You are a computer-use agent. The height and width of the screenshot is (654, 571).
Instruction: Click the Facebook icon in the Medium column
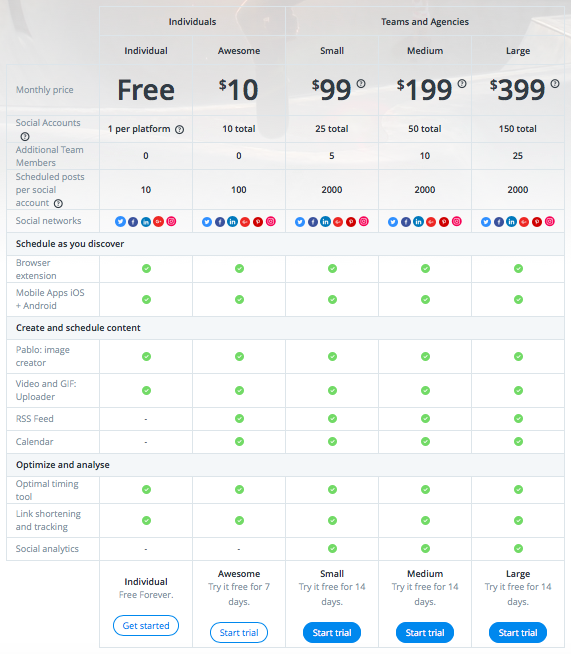[405, 222]
